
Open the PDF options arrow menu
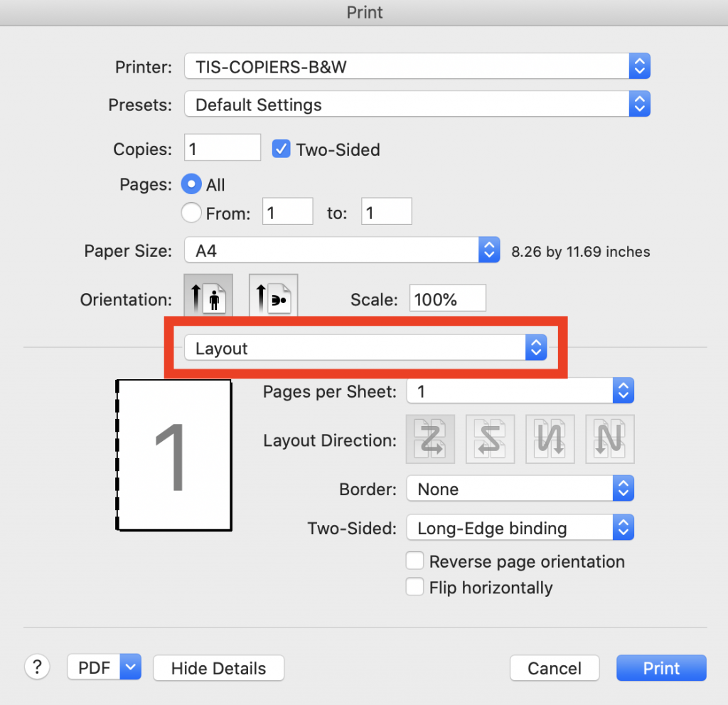131,667
